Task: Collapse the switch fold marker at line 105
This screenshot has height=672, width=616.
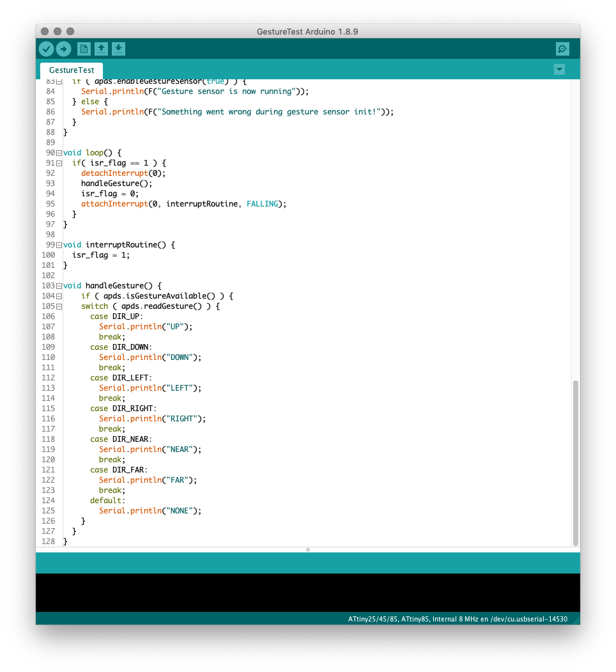Action: (x=59, y=306)
